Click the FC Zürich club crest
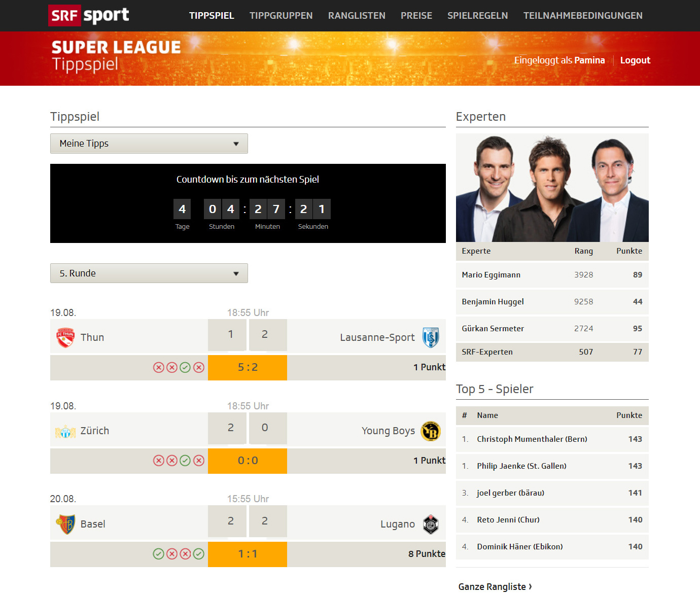This screenshot has width=700, height=595. click(65, 431)
